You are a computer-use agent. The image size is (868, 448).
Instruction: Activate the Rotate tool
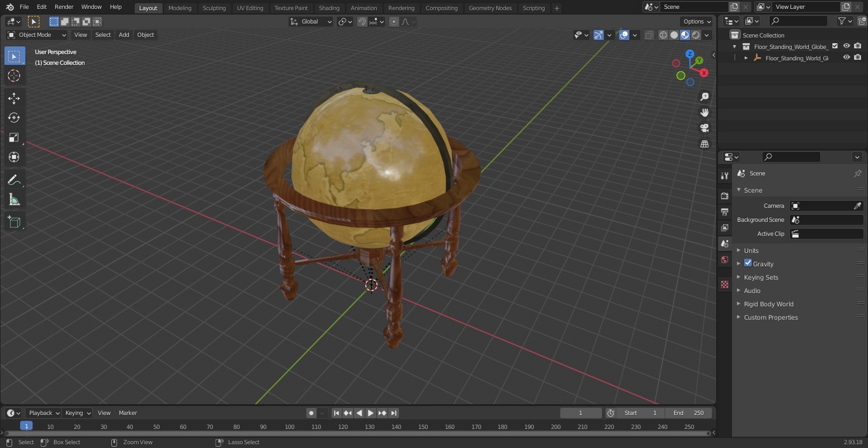(14, 118)
